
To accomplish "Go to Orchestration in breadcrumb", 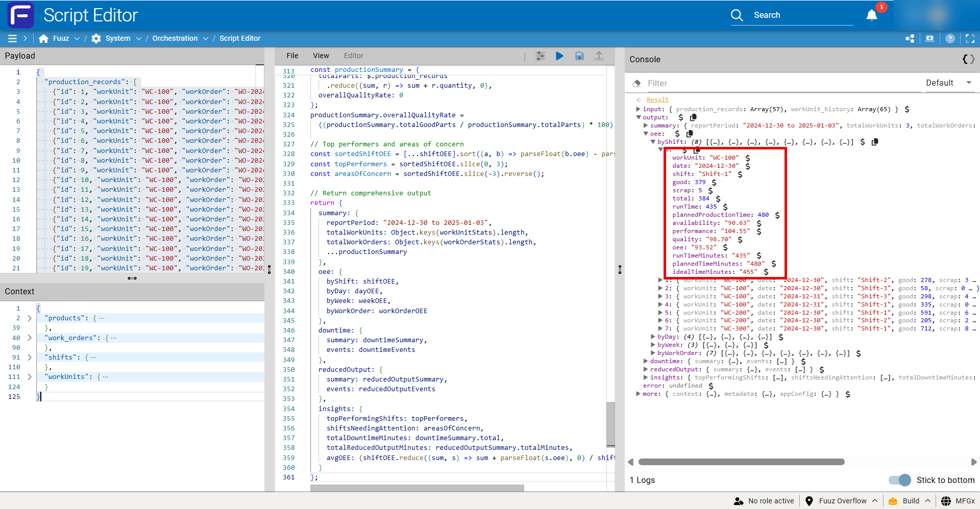I will click(175, 38).
